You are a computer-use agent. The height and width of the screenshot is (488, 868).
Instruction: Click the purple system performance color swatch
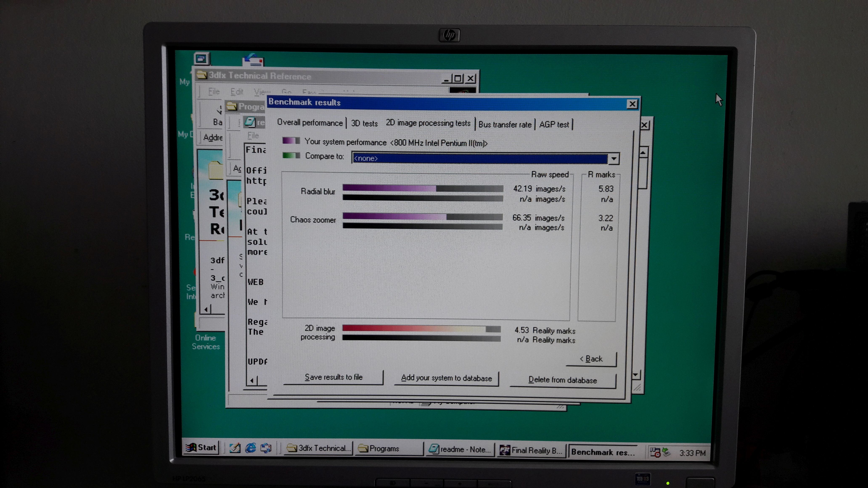pyautogui.click(x=291, y=141)
